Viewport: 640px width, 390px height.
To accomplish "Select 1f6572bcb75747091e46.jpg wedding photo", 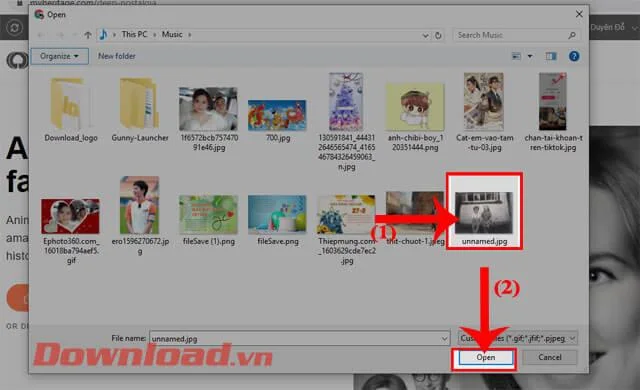I will (x=208, y=109).
